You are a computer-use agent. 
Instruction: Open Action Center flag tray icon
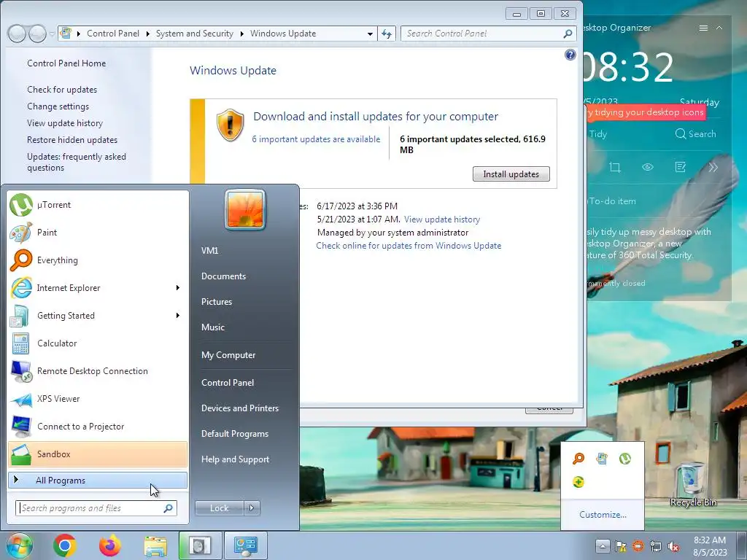[x=620, y=546]
